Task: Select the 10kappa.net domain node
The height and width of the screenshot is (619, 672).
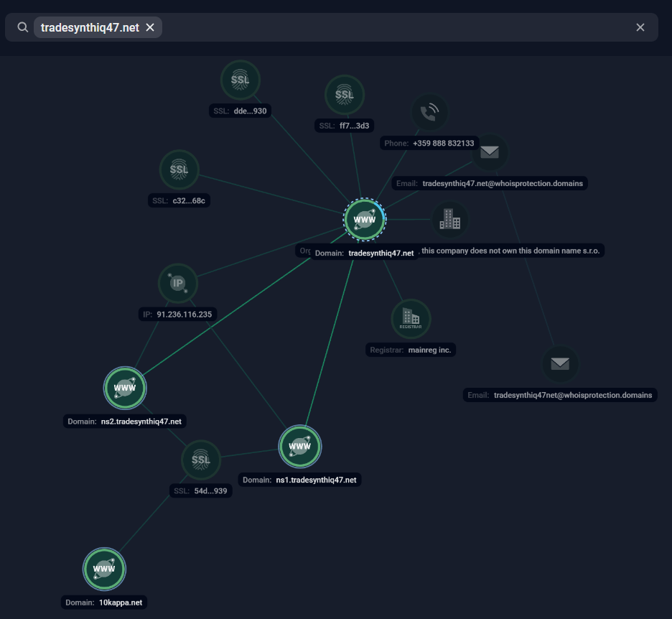Action: (105, 569)
